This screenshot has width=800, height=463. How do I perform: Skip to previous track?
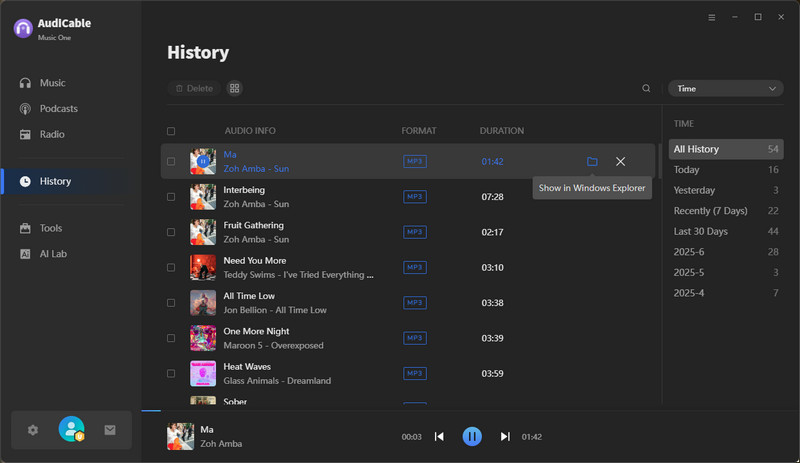click(x=439, y=436)
